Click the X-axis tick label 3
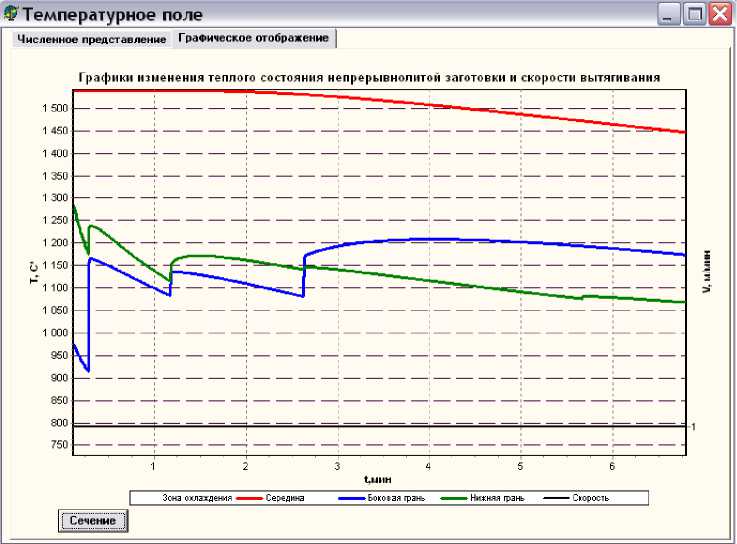The height and width of the screenshot is (544, 737). click(337, 466)
